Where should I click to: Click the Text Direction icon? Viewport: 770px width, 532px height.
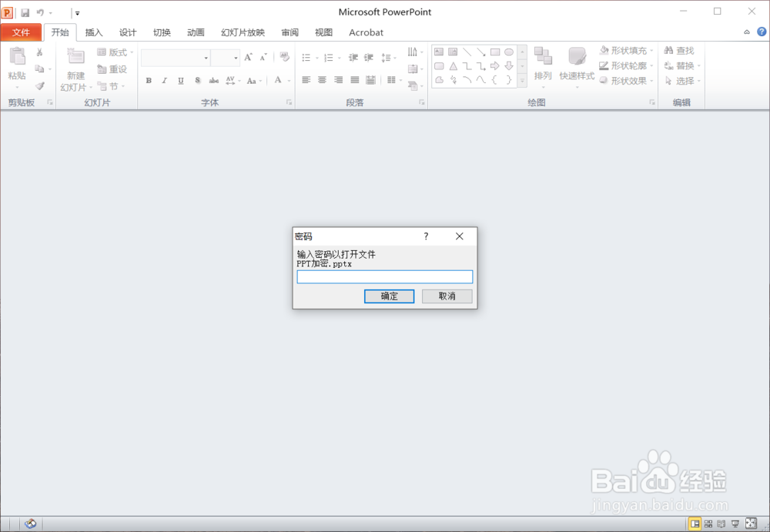pyautogui.click(x=413, y=52)
